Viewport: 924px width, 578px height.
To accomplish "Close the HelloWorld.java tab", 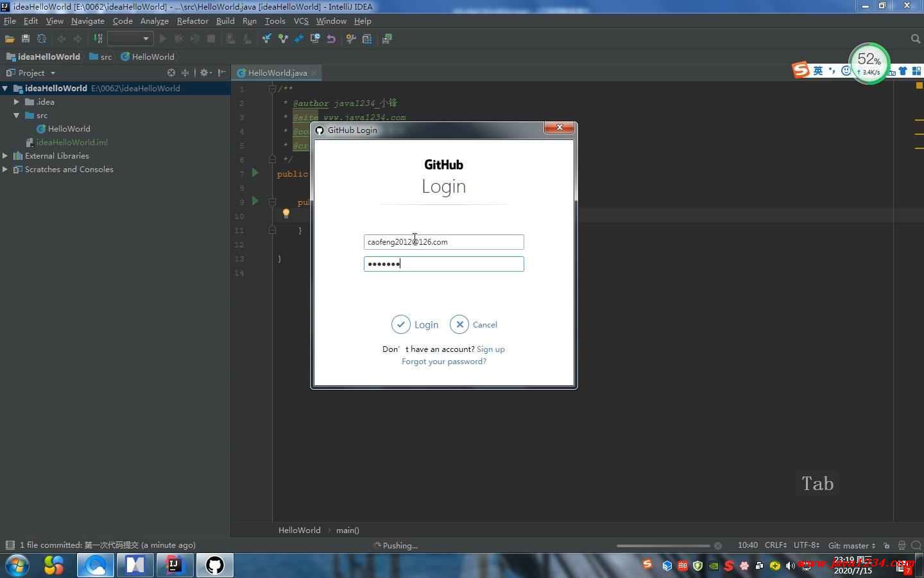I will click(314, 73).
